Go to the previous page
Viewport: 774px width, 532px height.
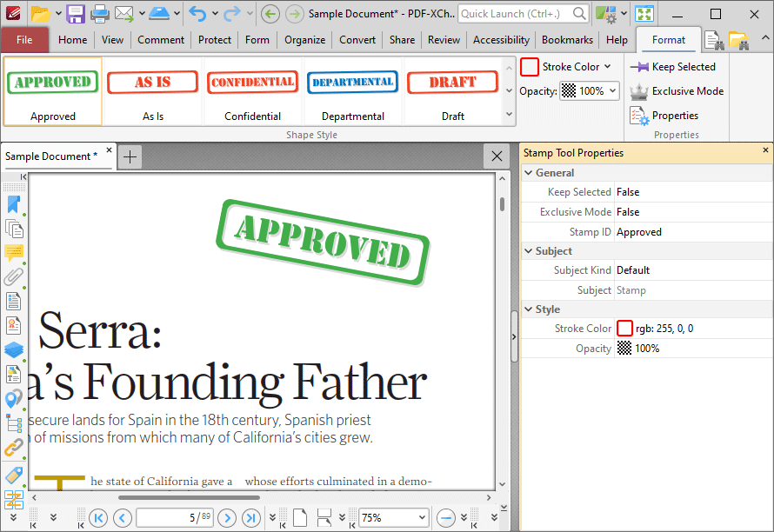[123, 518]
